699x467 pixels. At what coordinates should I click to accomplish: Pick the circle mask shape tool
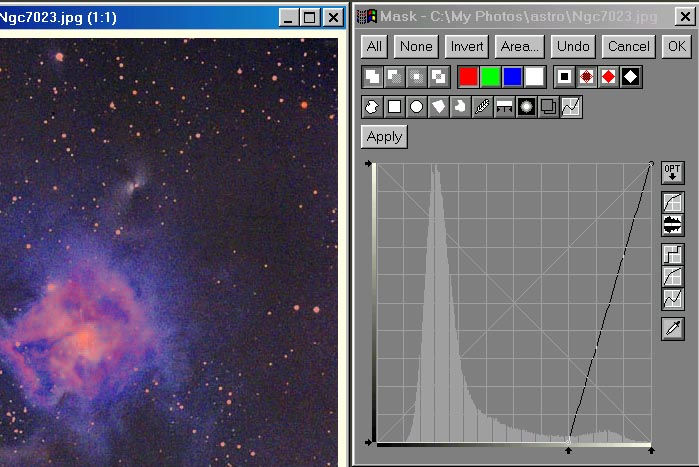[416, 107]
